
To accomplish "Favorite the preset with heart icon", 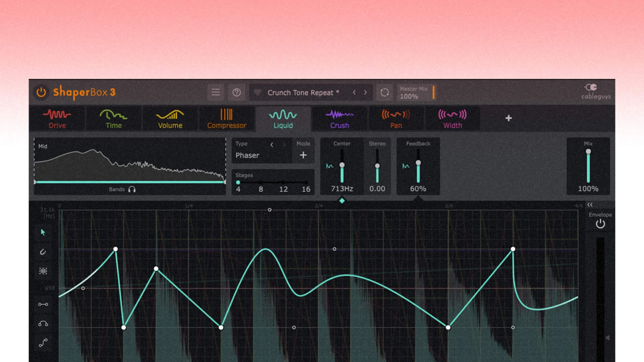I will (x=258, y=93).
